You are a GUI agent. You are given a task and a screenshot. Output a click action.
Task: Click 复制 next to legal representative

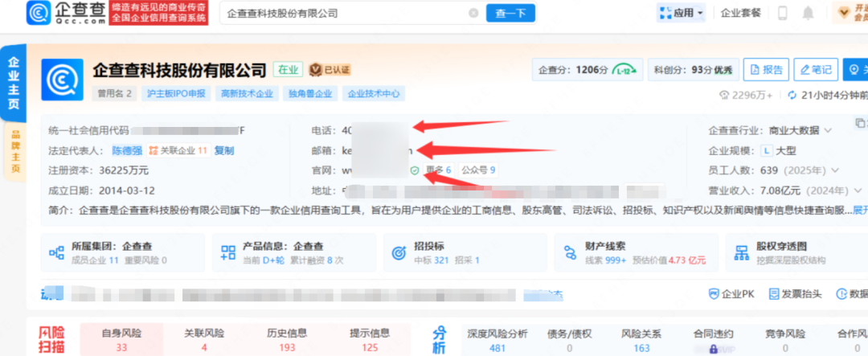tap(224, 150)
